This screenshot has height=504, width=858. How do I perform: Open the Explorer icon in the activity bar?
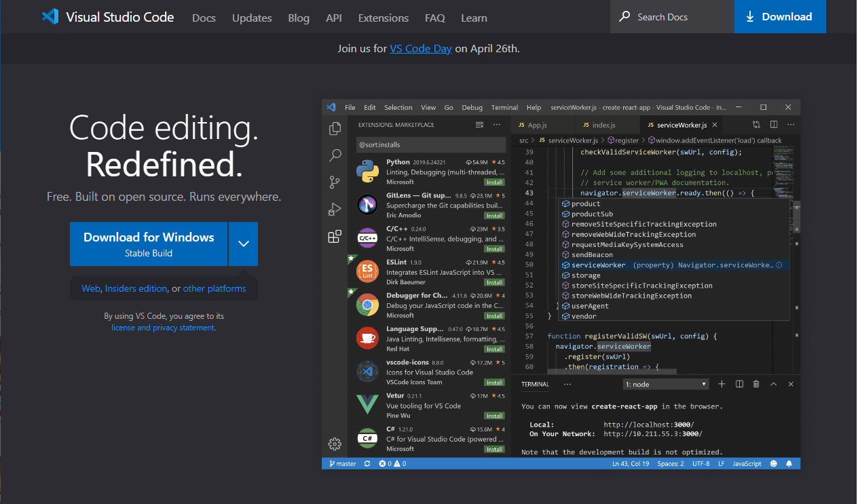tap(335, 129)
